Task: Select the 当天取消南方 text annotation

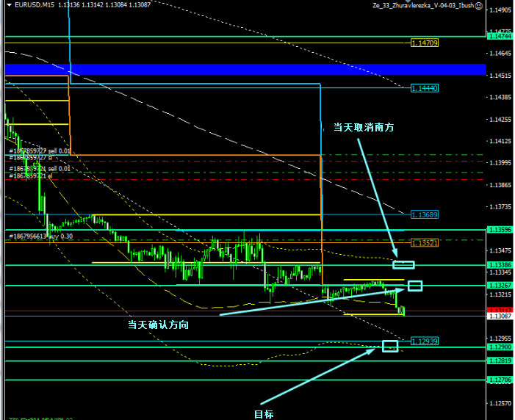Action: pos(363,127)
